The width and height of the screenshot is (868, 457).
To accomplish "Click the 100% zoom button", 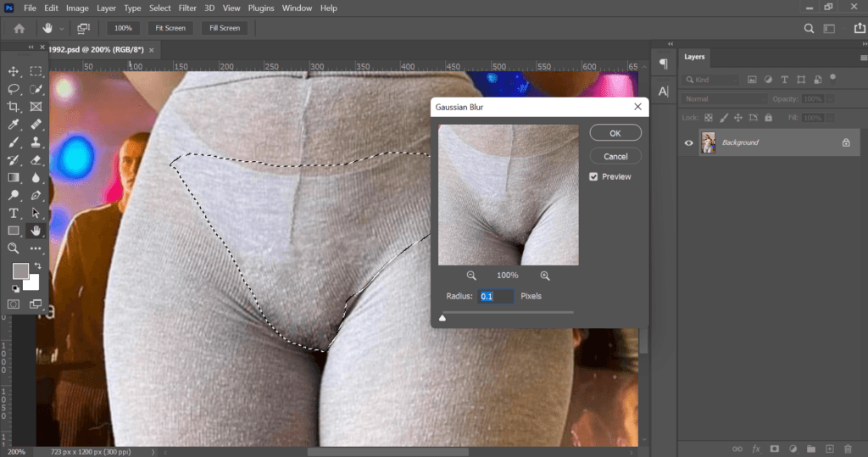I will 123,28.
